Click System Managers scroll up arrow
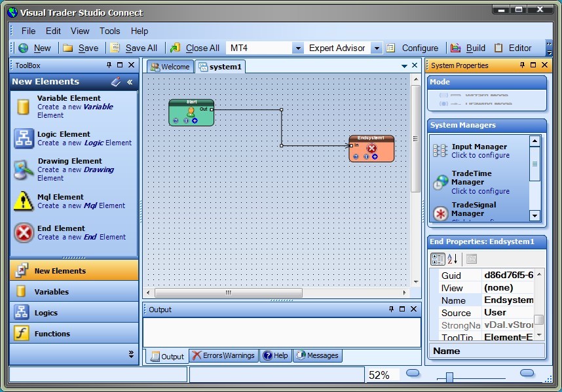562x392 pixels. tap(534, 141)
